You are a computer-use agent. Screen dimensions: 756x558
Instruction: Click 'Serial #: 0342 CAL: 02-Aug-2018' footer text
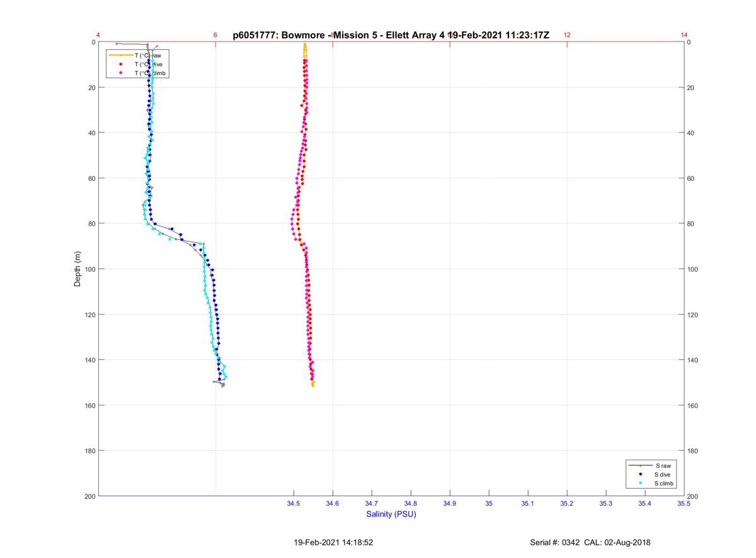pos(590,542)
